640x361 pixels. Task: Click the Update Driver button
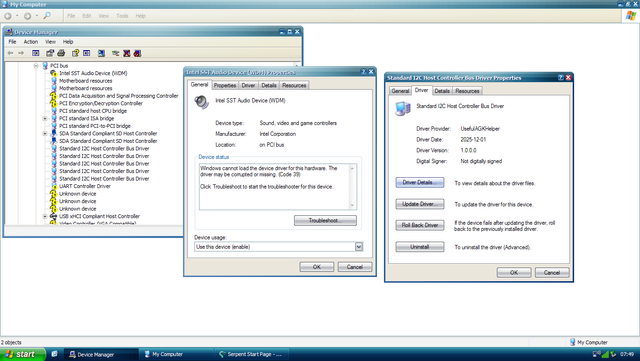[x=420, y=204]
